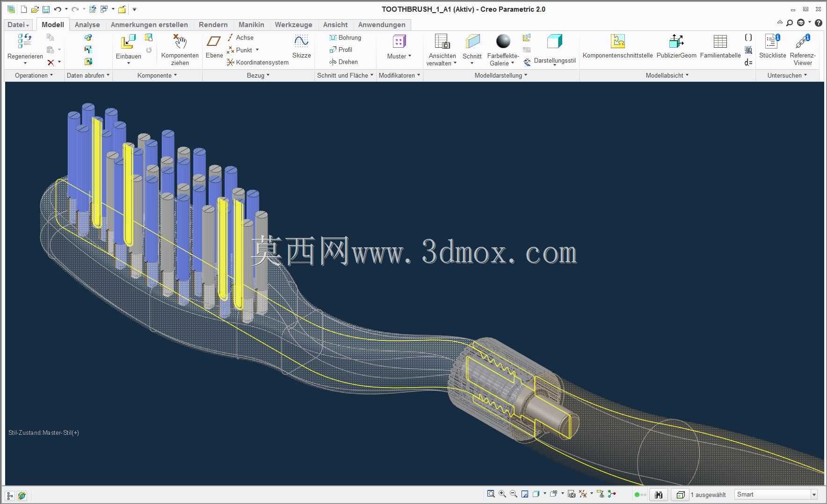Toggle the spin center icon
Image resolution: width=827 pixels, height=504 pixels.
pos(612,494)
